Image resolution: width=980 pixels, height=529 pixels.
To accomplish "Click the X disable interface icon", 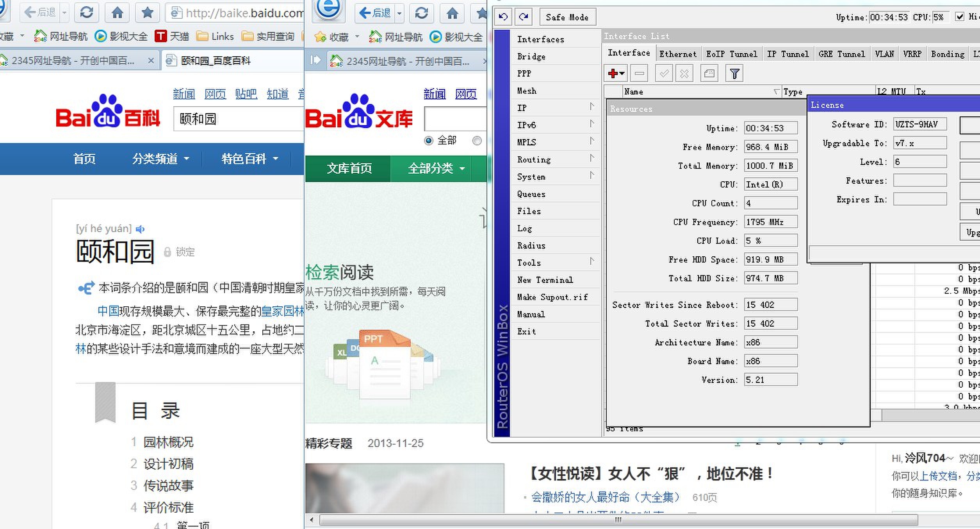I will [x=684, y=73].
